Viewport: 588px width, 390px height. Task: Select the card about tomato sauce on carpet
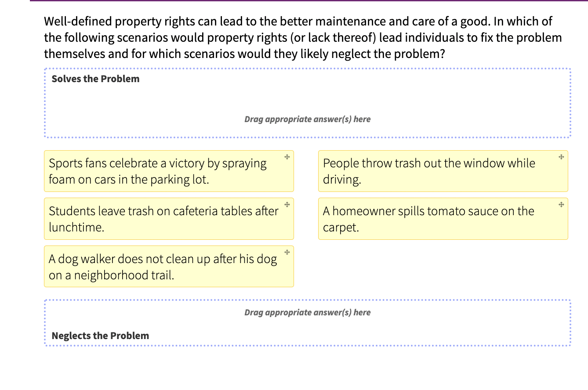[428, 219]
